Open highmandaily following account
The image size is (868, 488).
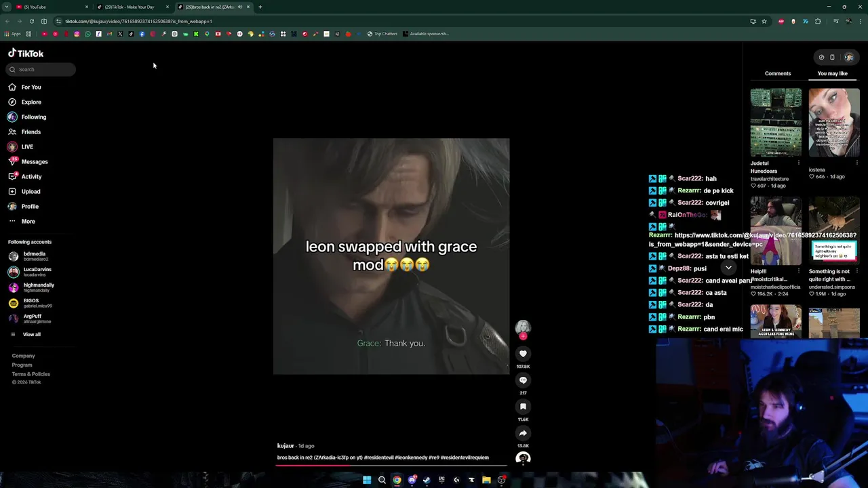(x=32, y=287)
